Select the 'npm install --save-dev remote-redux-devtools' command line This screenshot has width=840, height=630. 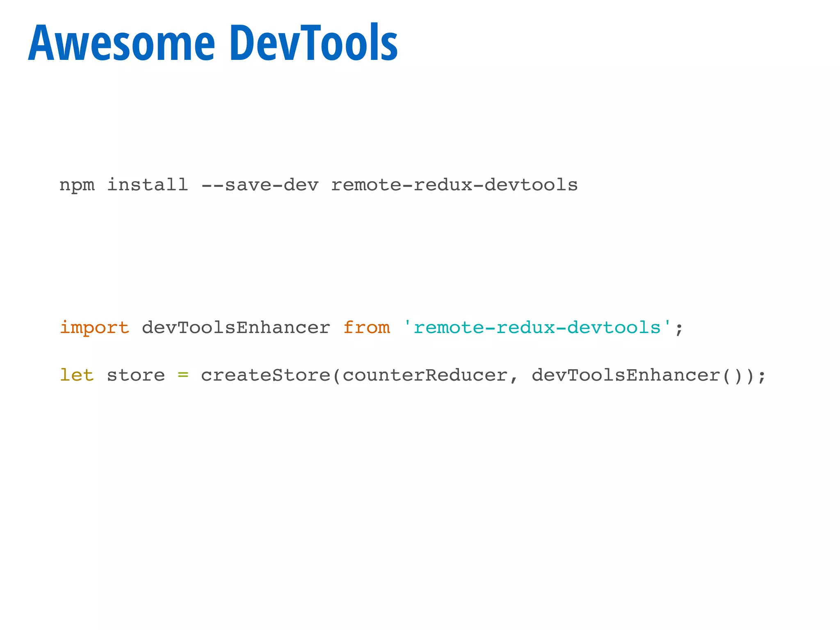319,185
